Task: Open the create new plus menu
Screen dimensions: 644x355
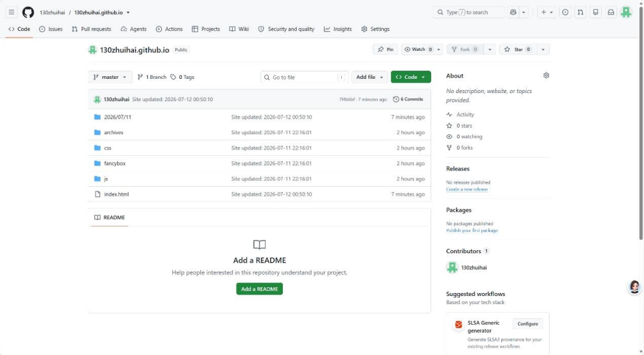Action: pyautogui.click(x=547, y=12)
